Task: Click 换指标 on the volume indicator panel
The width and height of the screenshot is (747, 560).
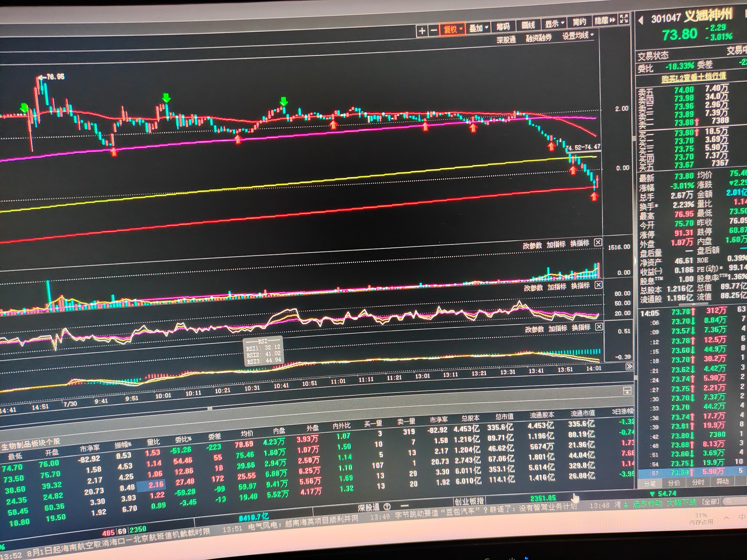Action: point(580,243)
